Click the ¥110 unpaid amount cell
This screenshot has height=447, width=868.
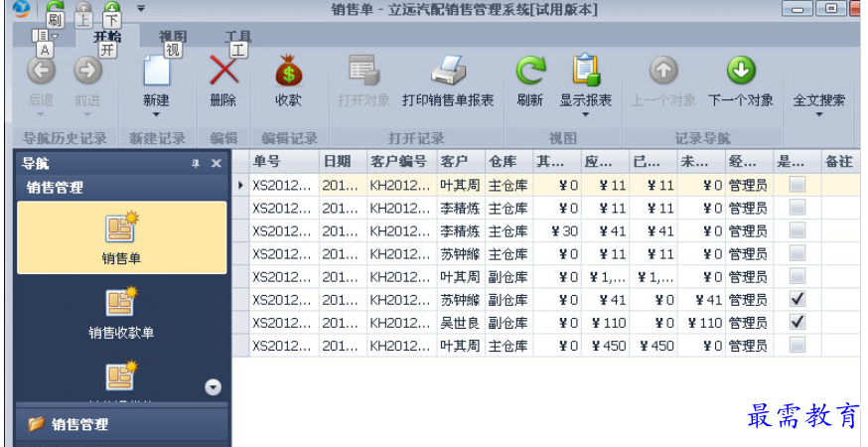[x=701, y=323]
